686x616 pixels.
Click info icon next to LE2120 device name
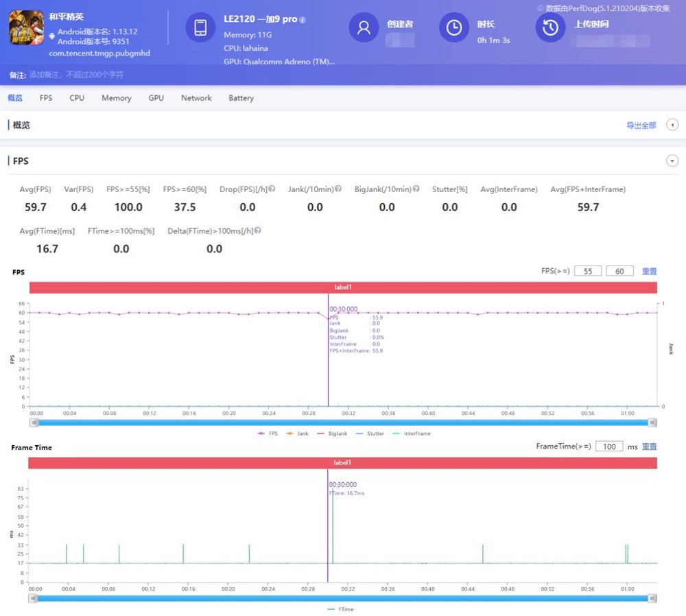[x=303, y=20]
